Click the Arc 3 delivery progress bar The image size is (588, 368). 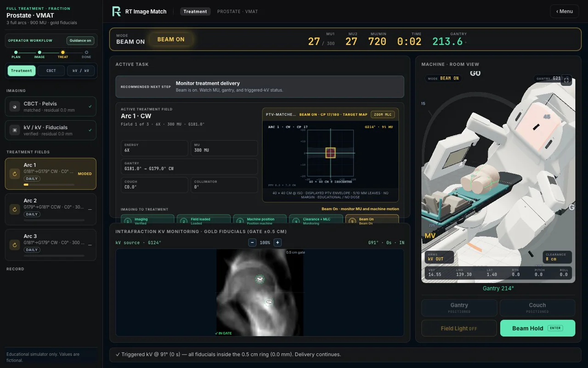coord(54,256)
